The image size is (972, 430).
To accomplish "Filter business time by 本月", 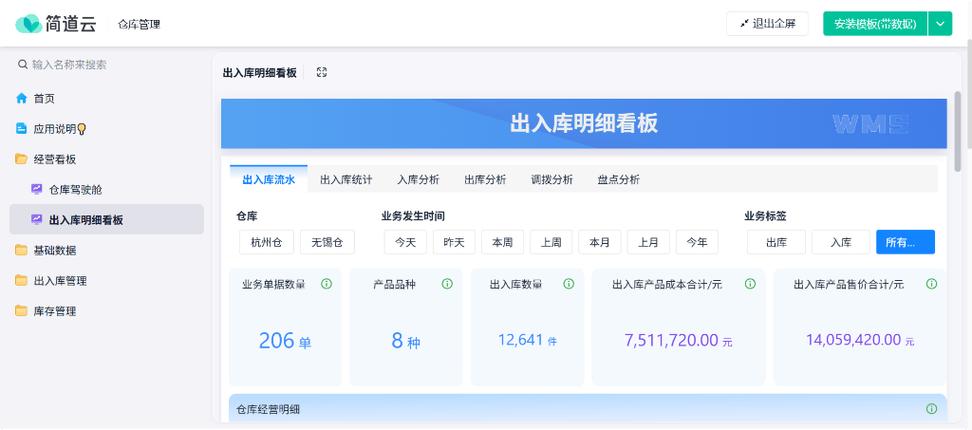I will [599, 242].
